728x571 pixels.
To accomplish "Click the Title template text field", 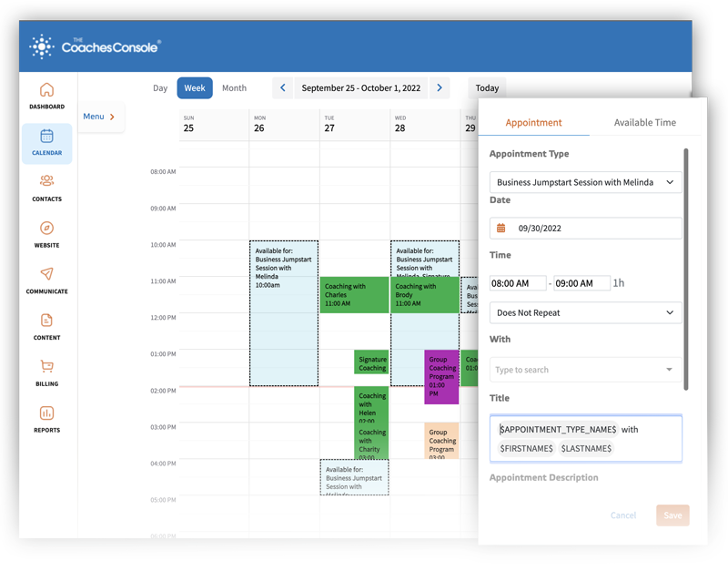I will coord(585,439).
